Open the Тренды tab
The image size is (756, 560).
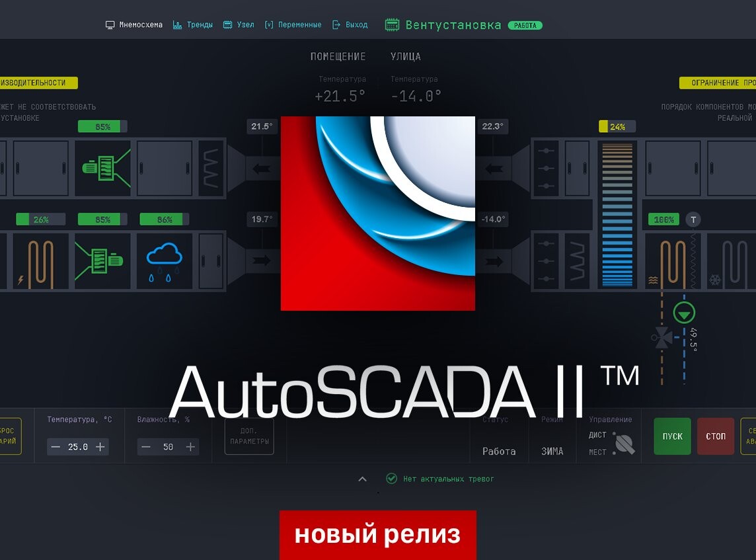tap(193, 25)
